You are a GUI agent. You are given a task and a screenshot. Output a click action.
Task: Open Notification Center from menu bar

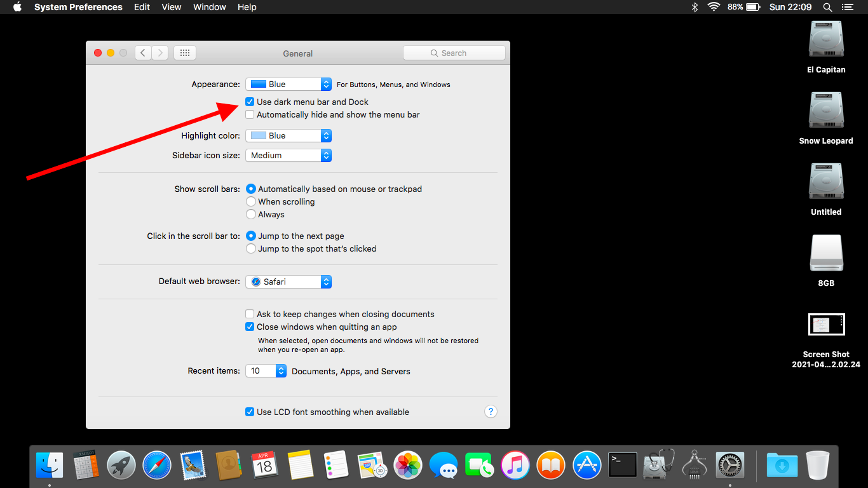847,7
